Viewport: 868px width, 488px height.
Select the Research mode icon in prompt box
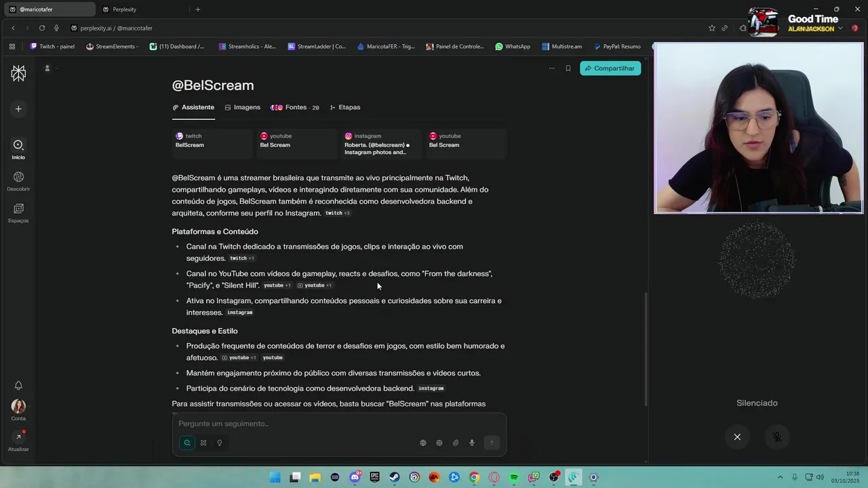pyautogui.click(x=203, y=443)
